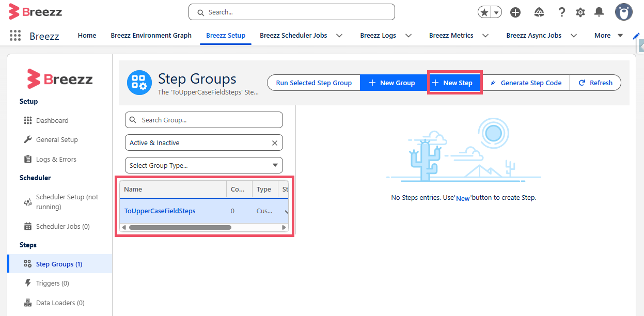Open Data Loaders (0) in sidebar

[x=60, y=303]
